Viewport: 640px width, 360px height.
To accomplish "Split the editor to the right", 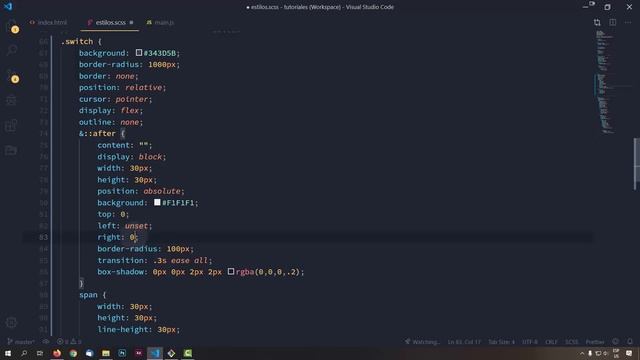I will [613, 22].
